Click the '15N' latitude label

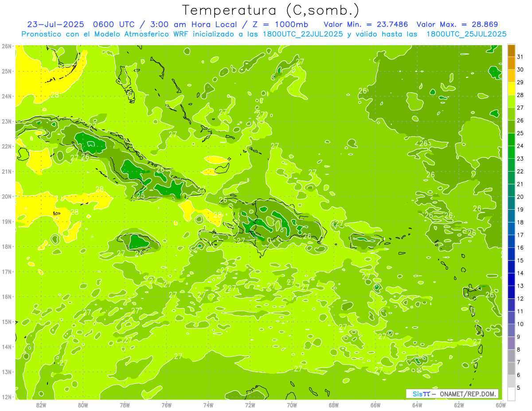point(7,321)
